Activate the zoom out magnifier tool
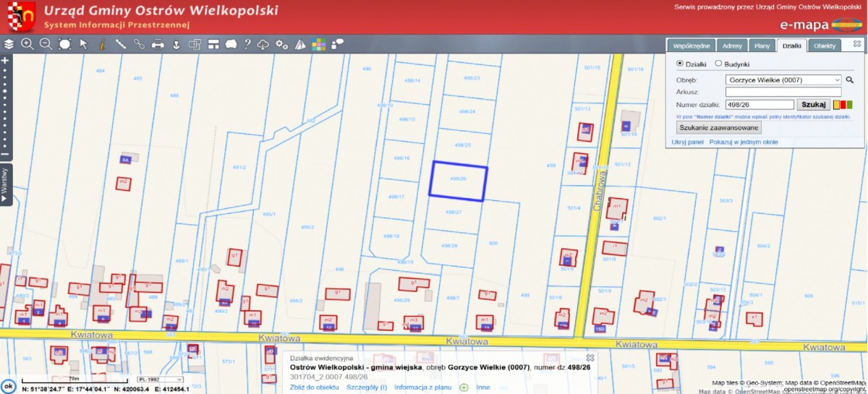The height and width of the screenshot is (394, 868). click(46, 44)
